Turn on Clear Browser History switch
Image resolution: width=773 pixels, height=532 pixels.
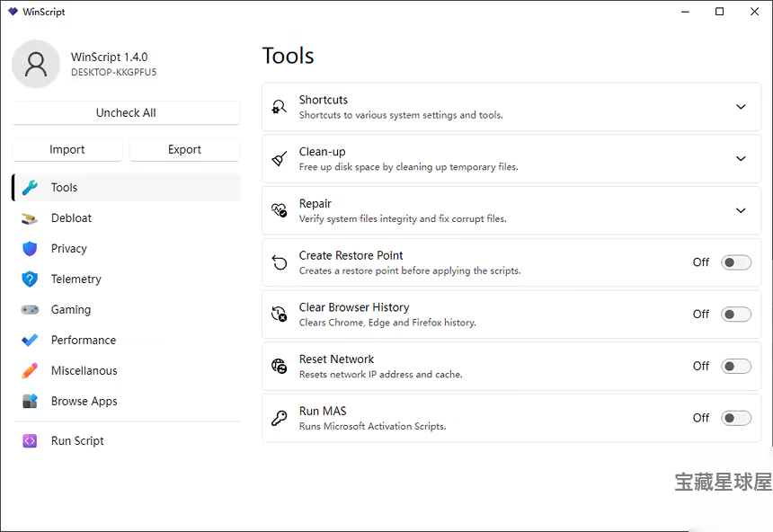(736, 314)
